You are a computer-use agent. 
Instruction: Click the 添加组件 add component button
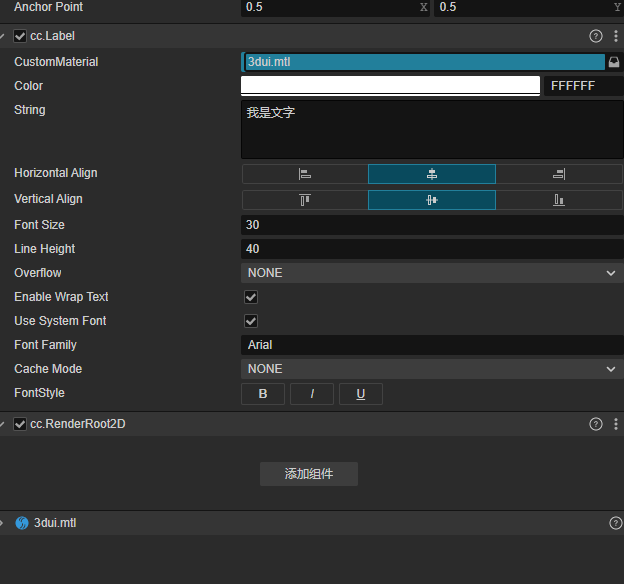[309, 474]
